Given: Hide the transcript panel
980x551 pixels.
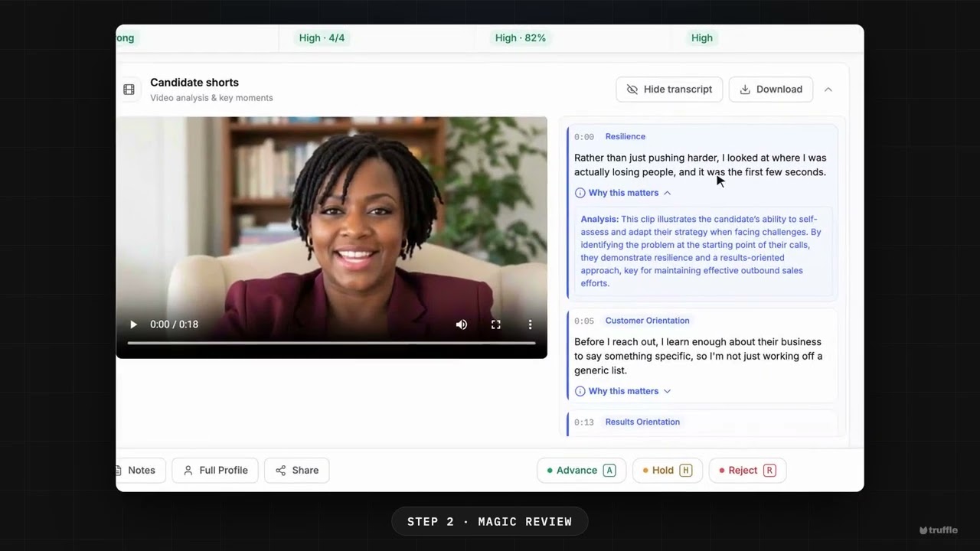Looking at the screenshot, I should pos(669,90).
